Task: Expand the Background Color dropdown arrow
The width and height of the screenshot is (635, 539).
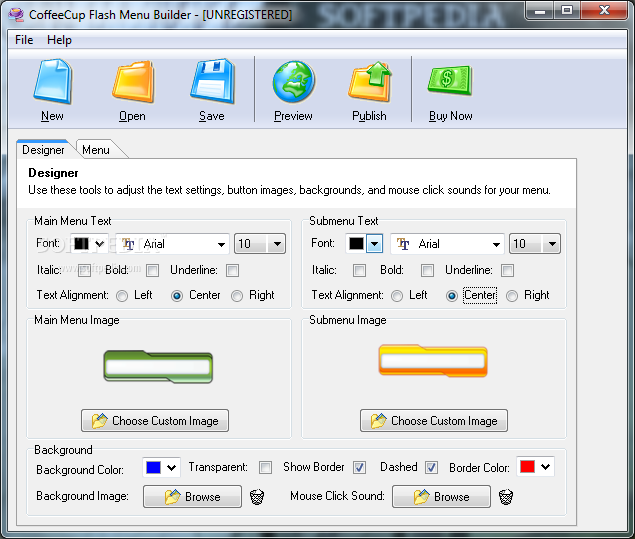Action: 171,468
